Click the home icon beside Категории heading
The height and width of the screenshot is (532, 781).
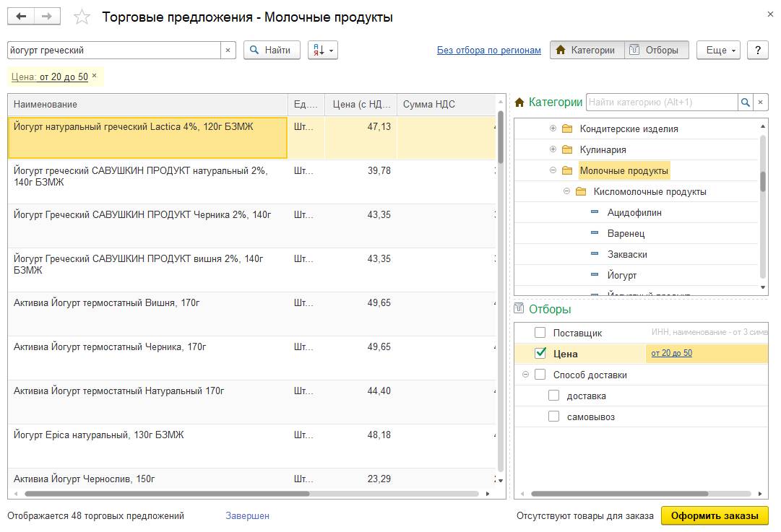pyautogui.click(x=519, y=103)
